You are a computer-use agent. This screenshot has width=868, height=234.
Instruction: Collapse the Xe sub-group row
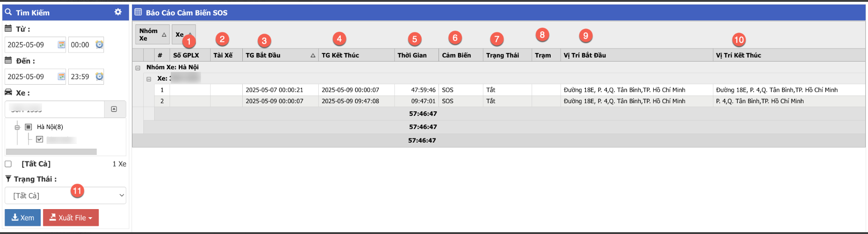[x=149, y=79]
